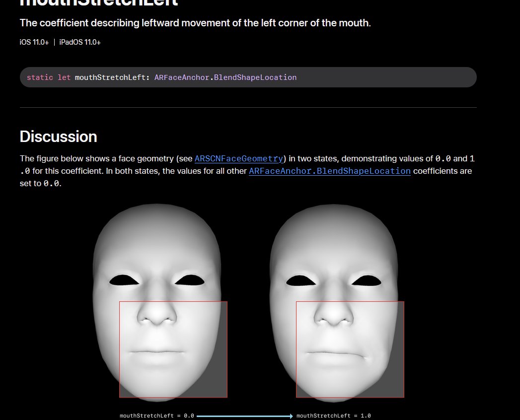Click ARFaceAnchor.BlendShapeLocation type in the code declaration
Screen dimensions: 520x420
[x=225, y=77]
